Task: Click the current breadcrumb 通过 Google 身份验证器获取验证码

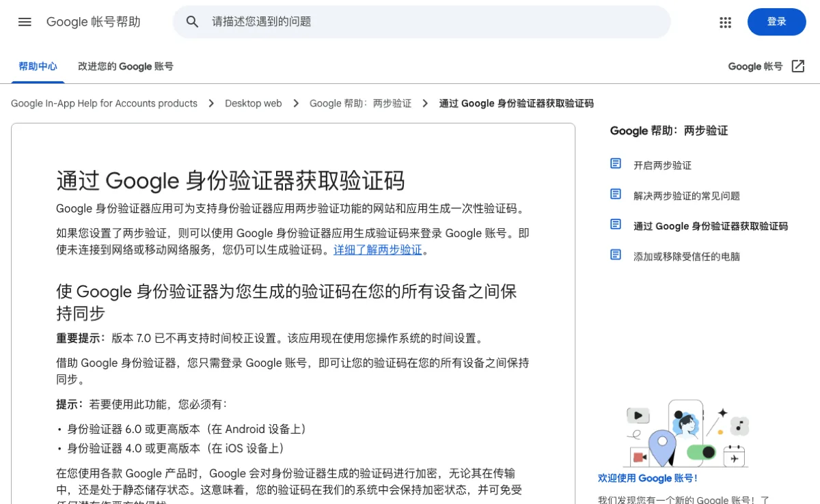Action: tap(517, 103)
